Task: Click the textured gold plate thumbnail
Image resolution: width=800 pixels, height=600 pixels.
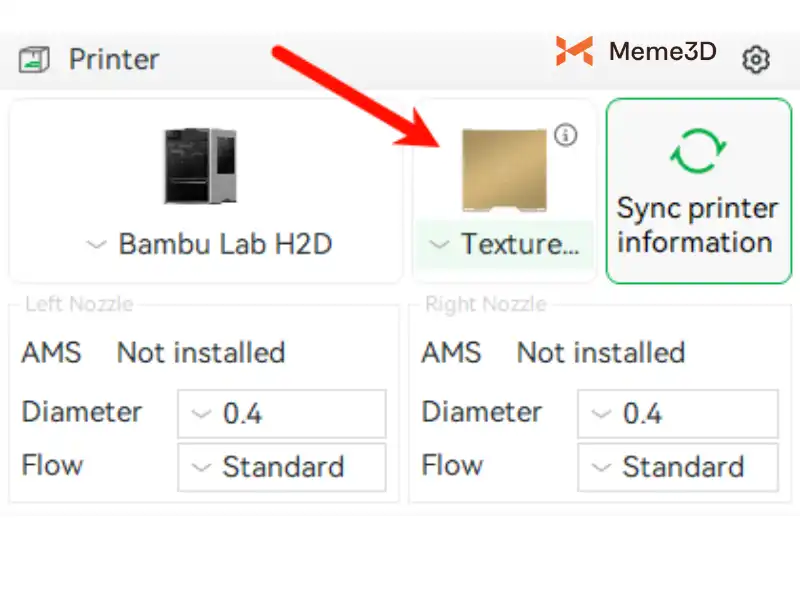Action: [x=504, y=170]
